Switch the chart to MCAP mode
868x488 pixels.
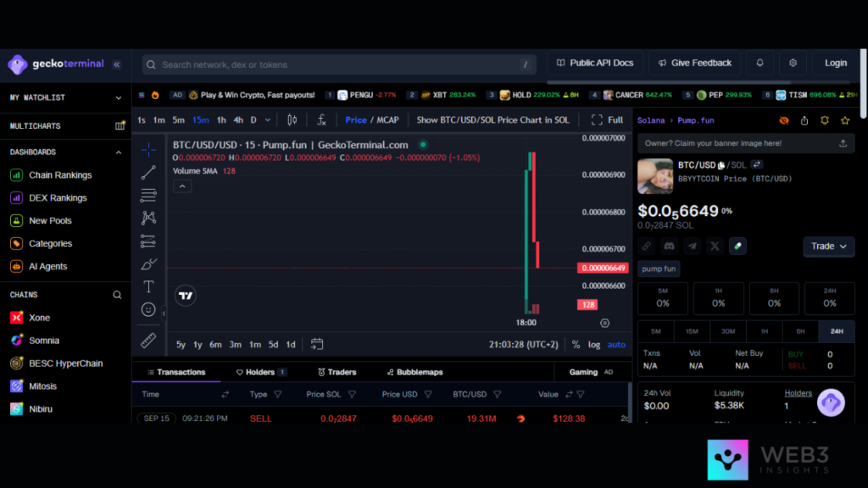pos(387,120)
